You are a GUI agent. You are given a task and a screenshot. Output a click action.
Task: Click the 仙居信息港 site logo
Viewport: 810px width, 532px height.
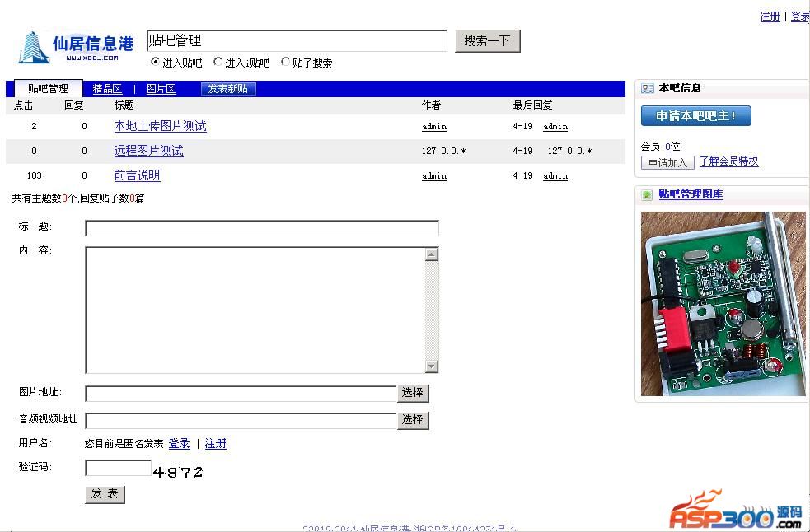(76, 48)
